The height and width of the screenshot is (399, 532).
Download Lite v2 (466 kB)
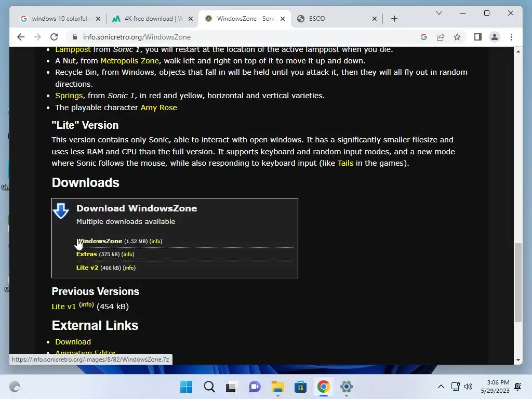[x=87, y=268]
